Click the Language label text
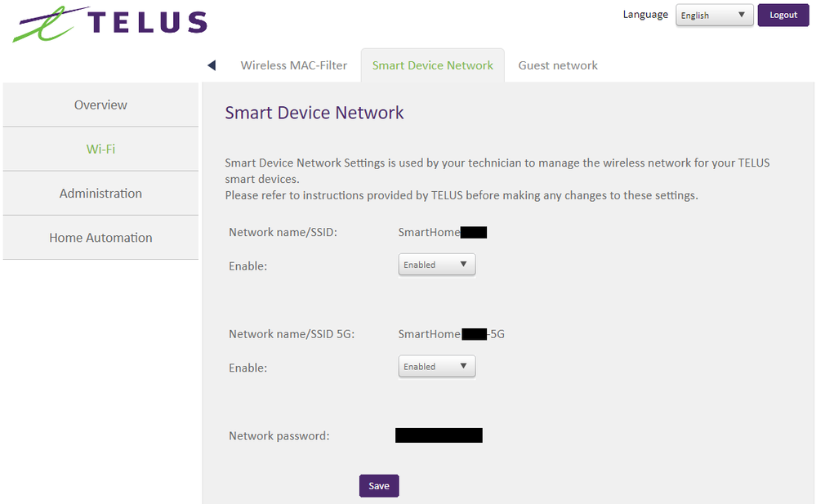 tap(645, 15)
